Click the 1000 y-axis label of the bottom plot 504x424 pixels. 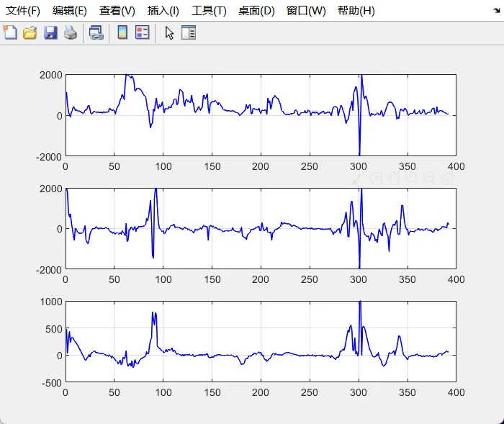[51, 302]
